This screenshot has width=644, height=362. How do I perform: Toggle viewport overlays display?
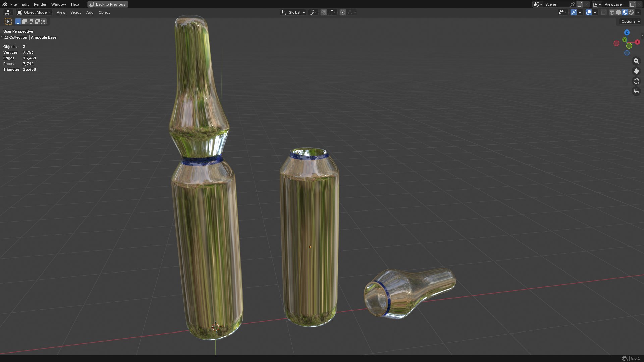coord(589,12)
